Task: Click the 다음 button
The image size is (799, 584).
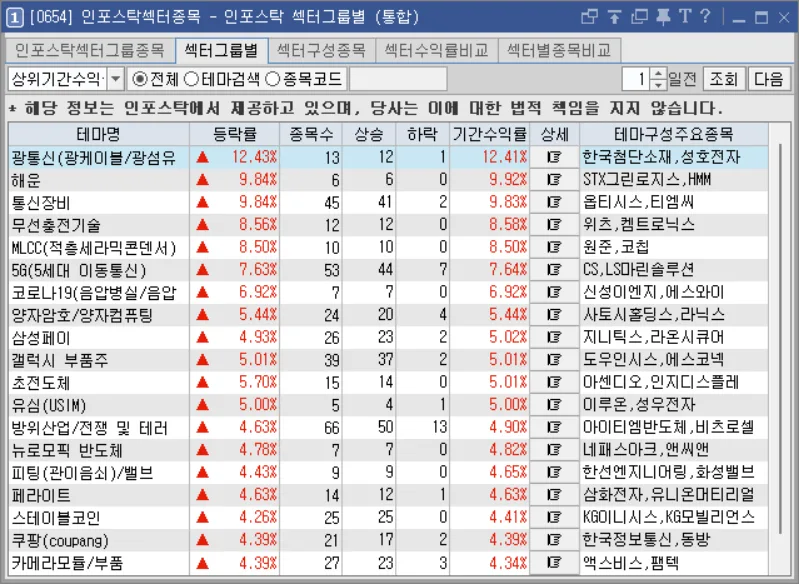Action: click(x=768, y=79)
